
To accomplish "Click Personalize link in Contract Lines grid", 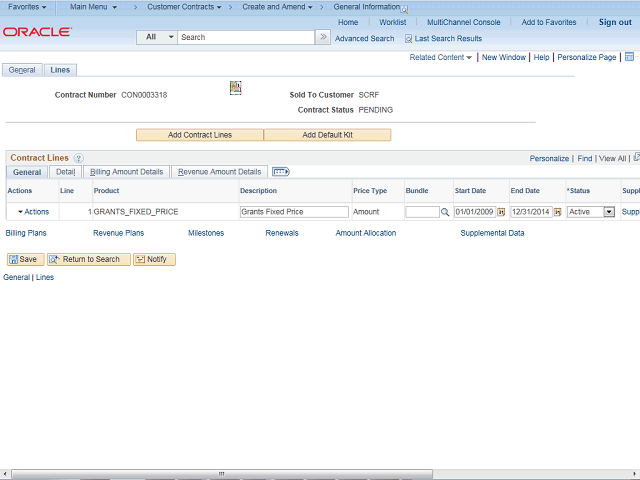I will pos(549,159).
